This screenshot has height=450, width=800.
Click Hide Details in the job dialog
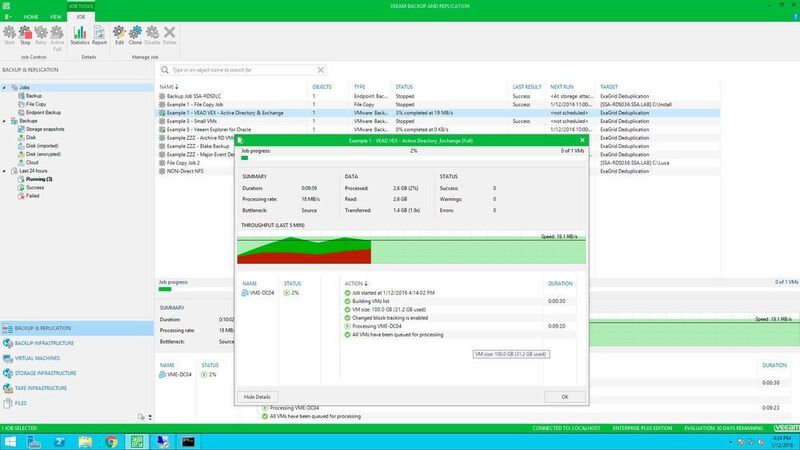257,396
